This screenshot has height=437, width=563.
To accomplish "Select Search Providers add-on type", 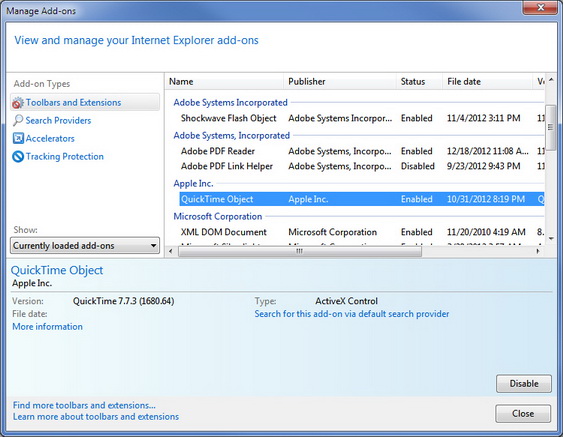I will pos(58,120).
